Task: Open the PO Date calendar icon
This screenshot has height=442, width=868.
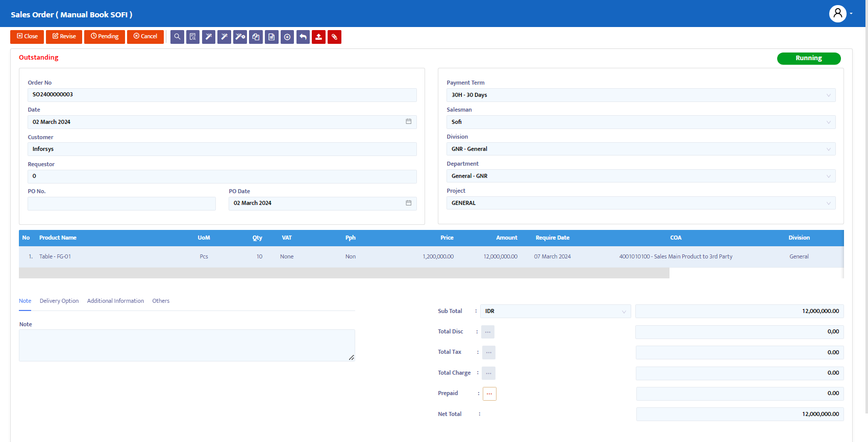Action: pyautogui.click(x=409, y=203)
